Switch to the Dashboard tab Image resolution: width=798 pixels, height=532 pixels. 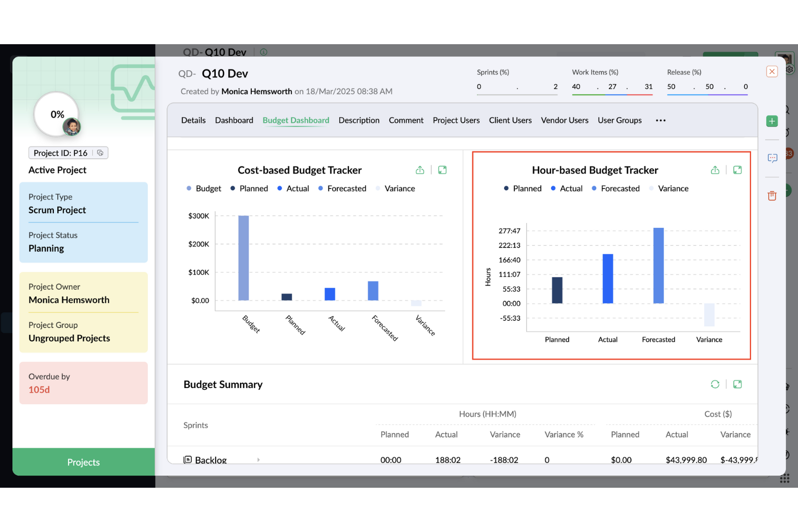pos(234,120)
